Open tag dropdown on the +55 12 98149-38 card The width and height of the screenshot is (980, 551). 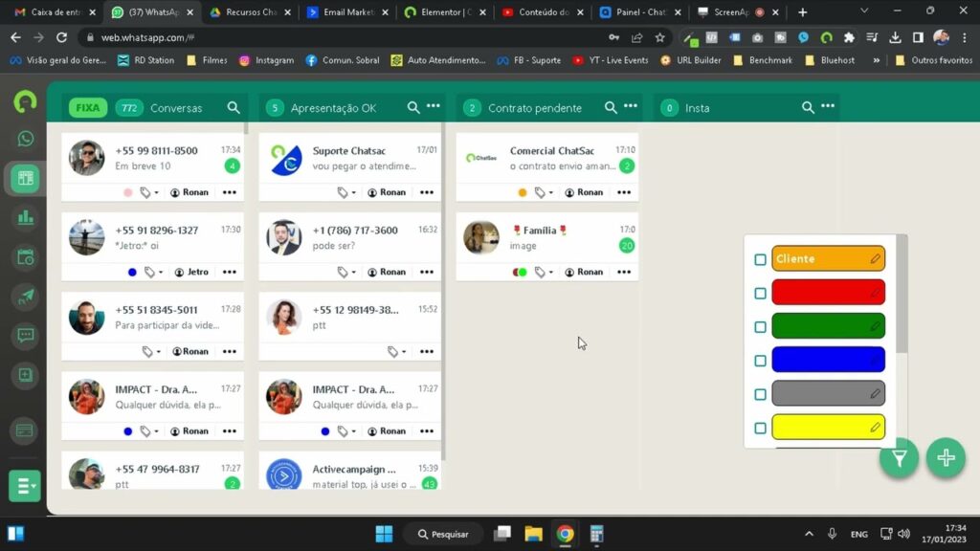point(396,352)
